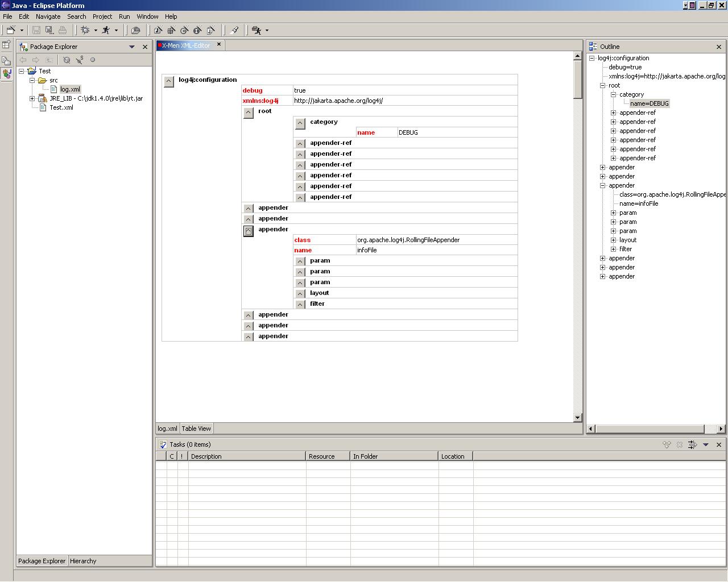Screen dimensions: 728x582
Task: Toggle the category element collapse button
Action: (300, 123)
